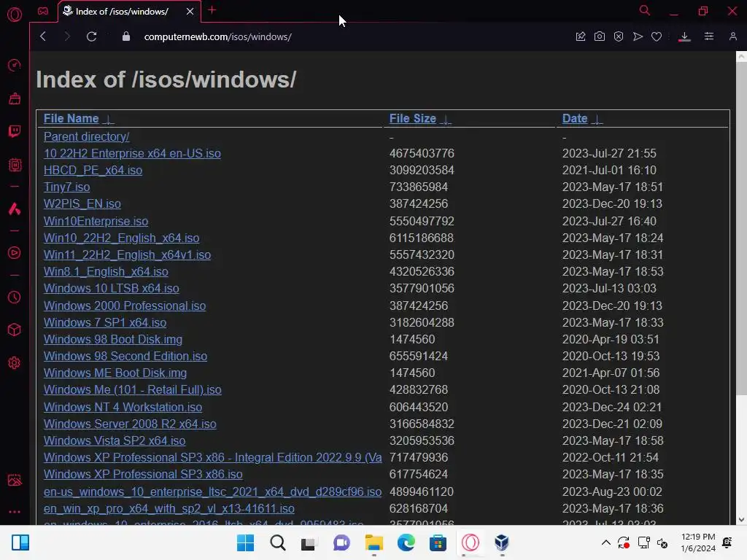747x560 pixels.
Task: Download en_win_xp_pro_x64_with_sp2 iso
Action: coord(169,508)
